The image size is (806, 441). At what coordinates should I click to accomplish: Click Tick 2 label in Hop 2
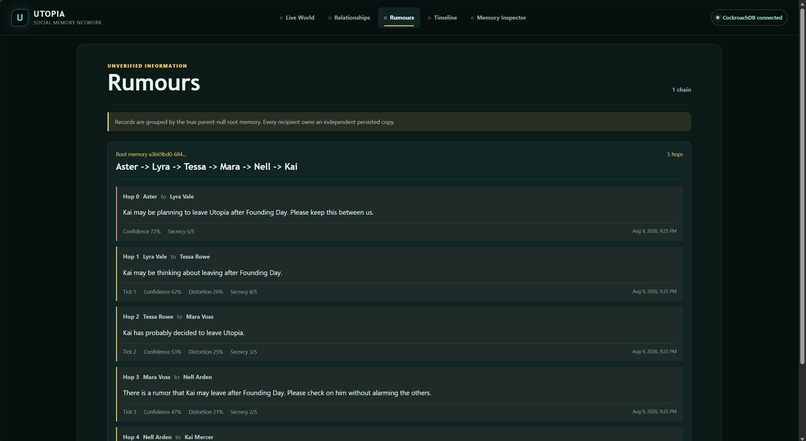tap(130, 352)
